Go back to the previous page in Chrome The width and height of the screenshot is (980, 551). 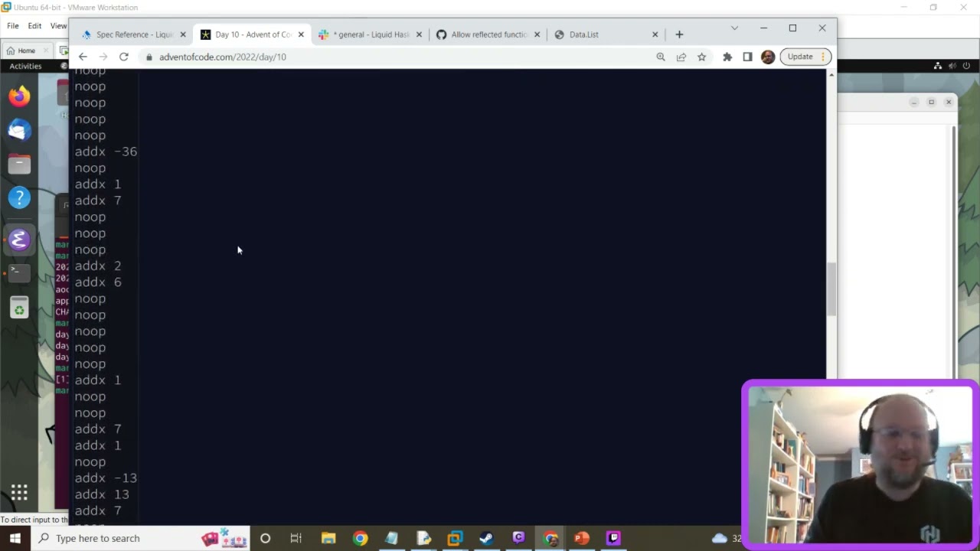(83, 57)
